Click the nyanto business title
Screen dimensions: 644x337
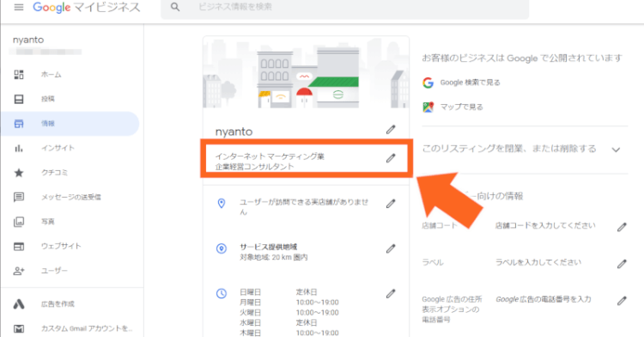[234, 132]
